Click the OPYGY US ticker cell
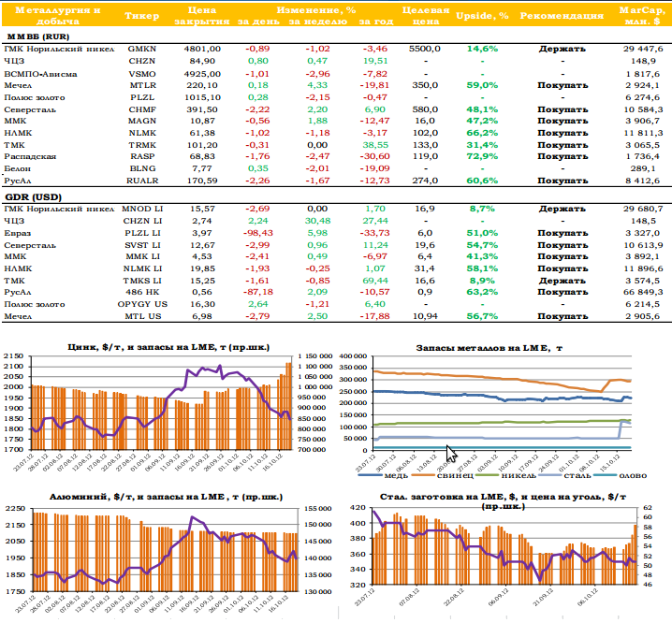672x623 pixels. [142, 304]
